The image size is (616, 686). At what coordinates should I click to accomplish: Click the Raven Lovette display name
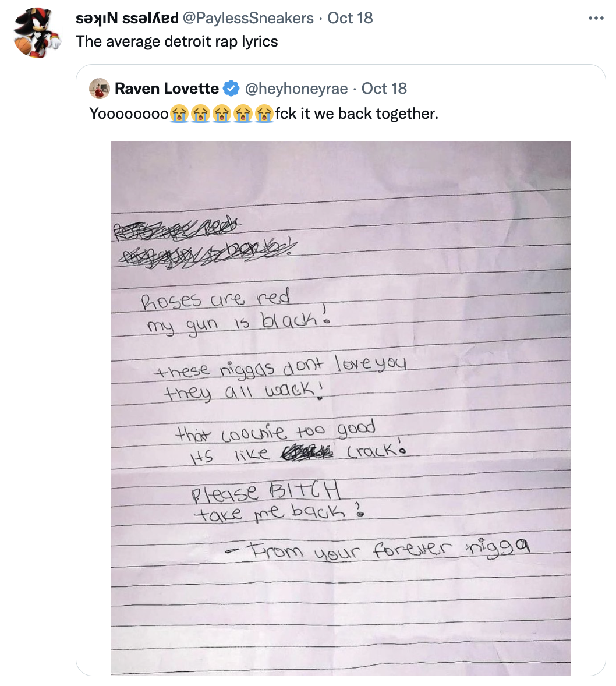tap(167, 89)
